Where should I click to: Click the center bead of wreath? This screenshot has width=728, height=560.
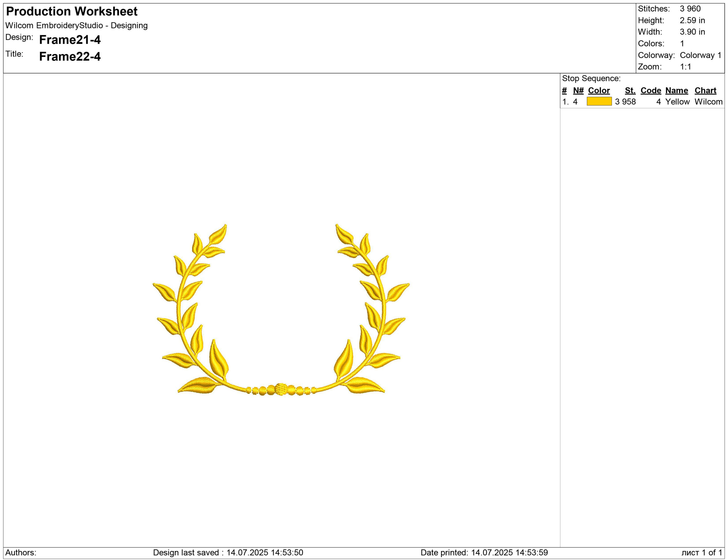tap(281, 389)
